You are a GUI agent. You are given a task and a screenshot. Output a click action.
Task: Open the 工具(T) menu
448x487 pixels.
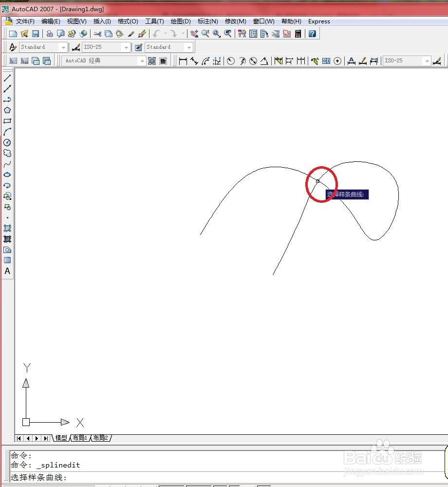154,21
